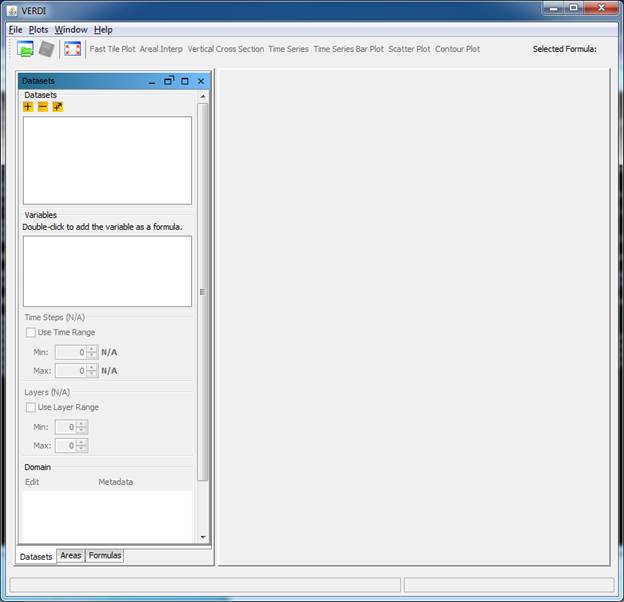Click the Domain Edit button
624x602 pixels.
click(x=32, y=482)
